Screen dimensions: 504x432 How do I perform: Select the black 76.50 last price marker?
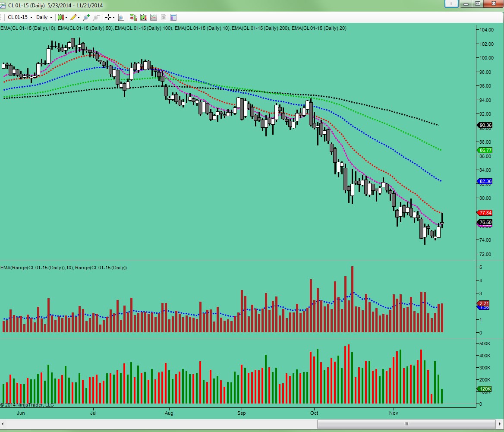[485, 222]
